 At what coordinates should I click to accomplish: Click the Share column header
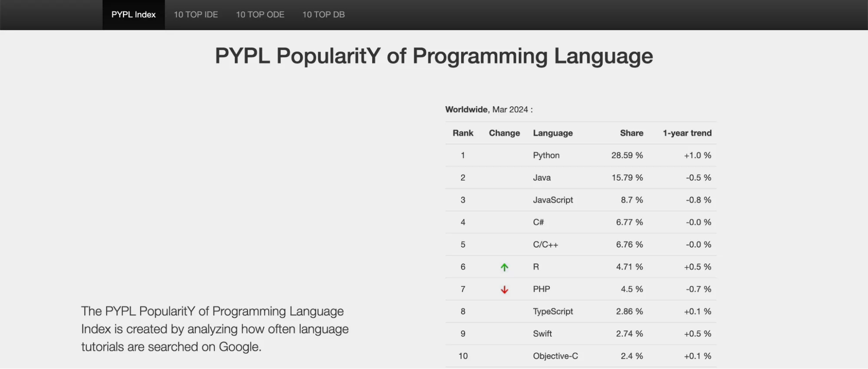pos(631,133)
